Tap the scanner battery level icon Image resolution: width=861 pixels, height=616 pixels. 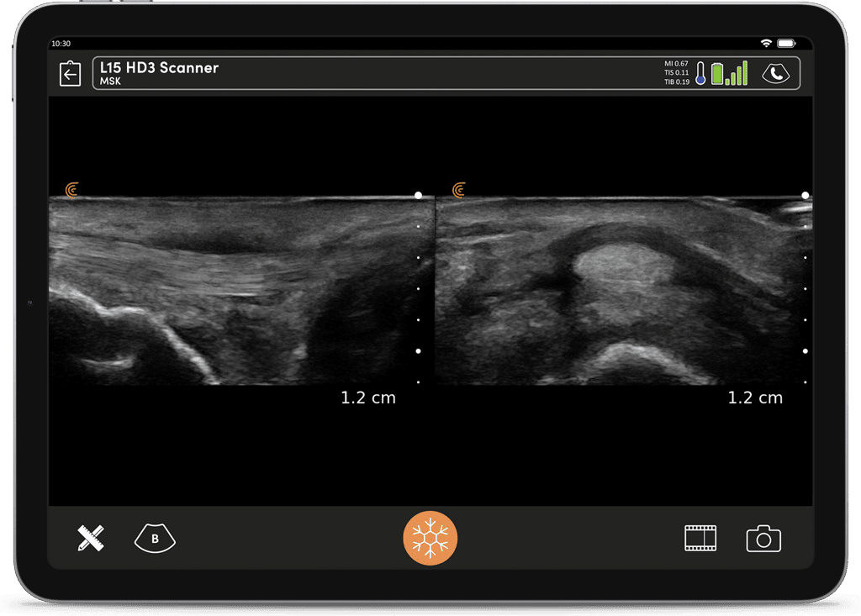click(x=717, y=74)
